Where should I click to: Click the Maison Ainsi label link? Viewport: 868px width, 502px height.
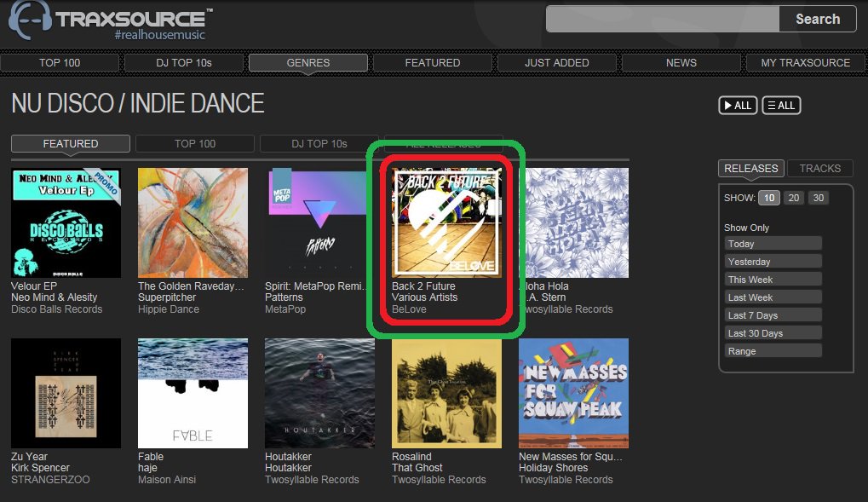pyautogui.click(x=167, y=479)
